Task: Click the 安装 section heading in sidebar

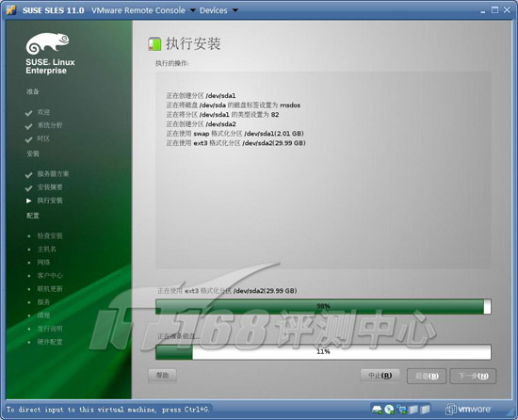Action: coord(33,153)
